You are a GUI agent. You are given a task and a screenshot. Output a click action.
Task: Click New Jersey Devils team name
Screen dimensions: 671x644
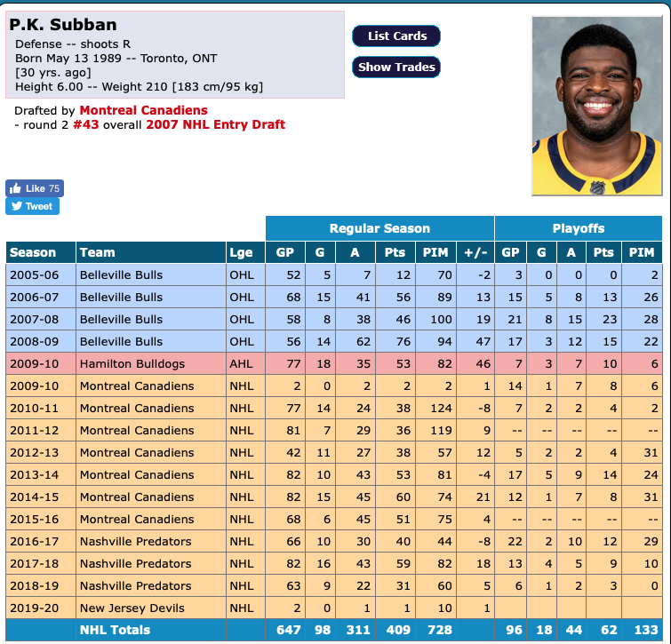pos(132,608)
